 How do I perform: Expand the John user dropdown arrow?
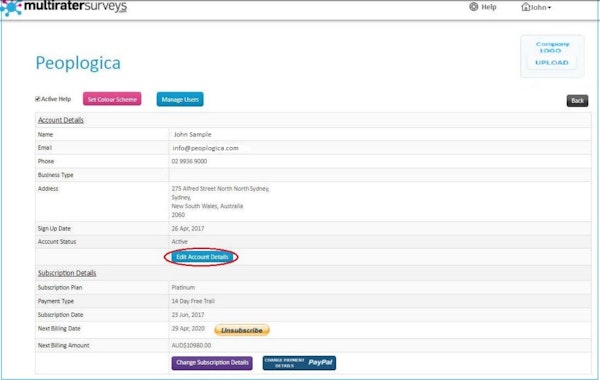point(549,8)
